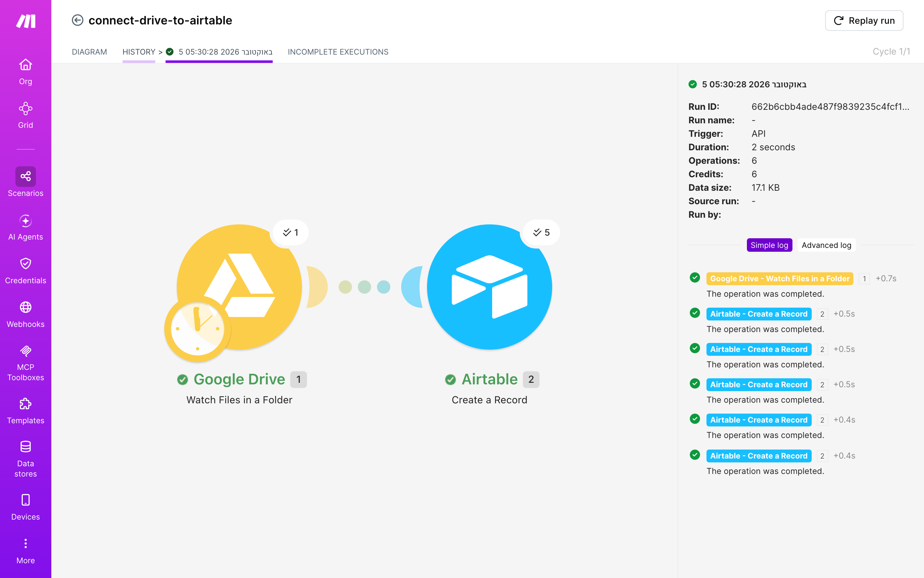Click the Airtable module name label

pyautogui.click(x=490, y=379)
